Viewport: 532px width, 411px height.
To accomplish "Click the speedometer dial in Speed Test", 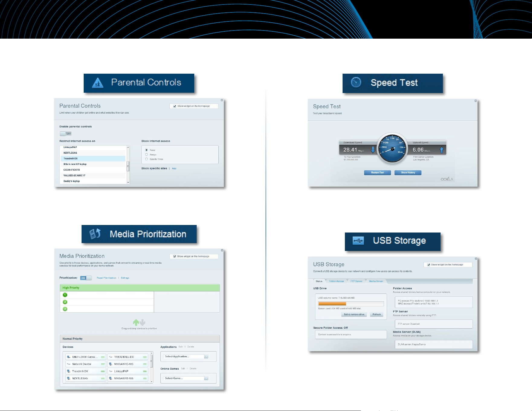I will click(x=392, y=148).
